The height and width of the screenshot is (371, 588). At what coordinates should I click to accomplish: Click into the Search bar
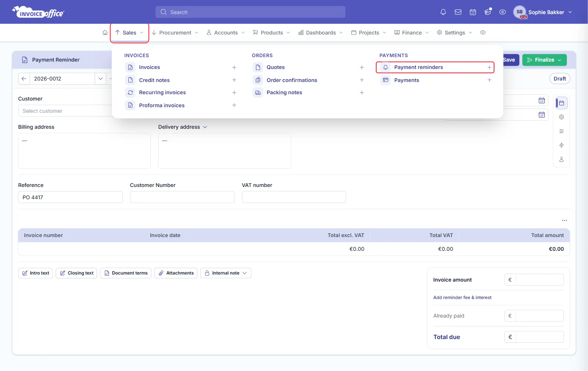tap(250, 12)
